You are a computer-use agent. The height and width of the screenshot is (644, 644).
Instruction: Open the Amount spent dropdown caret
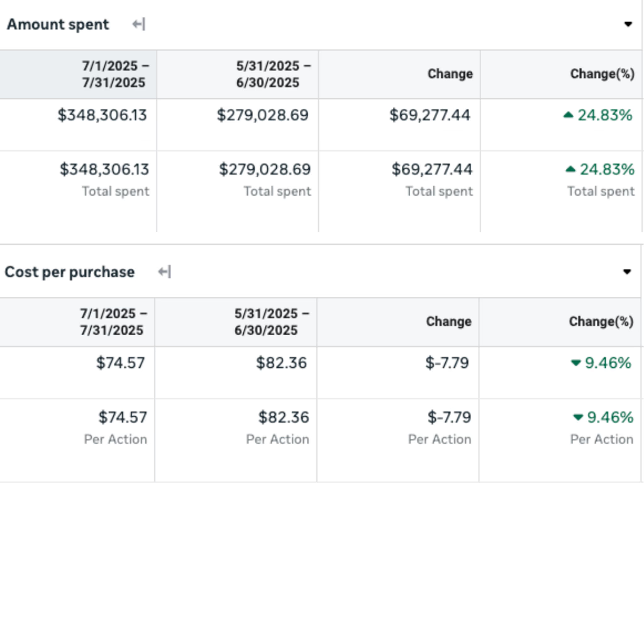[x=628, y=25]
